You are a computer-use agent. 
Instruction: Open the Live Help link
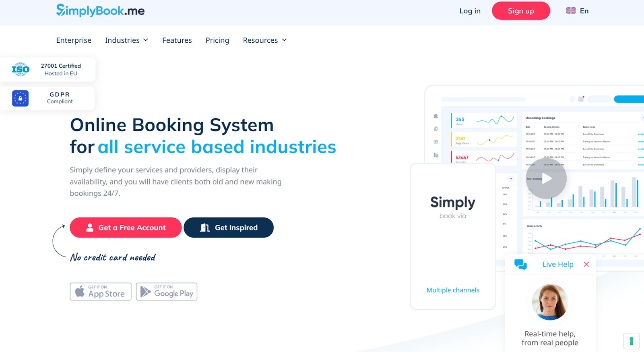558,264
